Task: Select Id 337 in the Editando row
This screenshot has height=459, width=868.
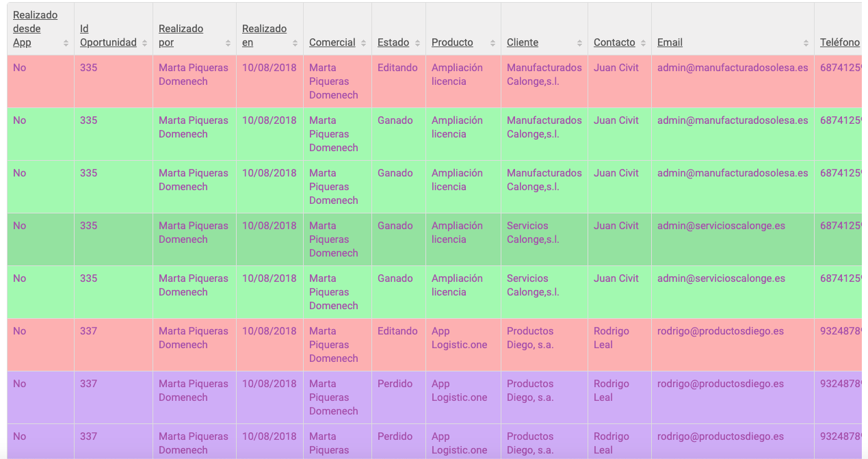Action: point(89,331)
